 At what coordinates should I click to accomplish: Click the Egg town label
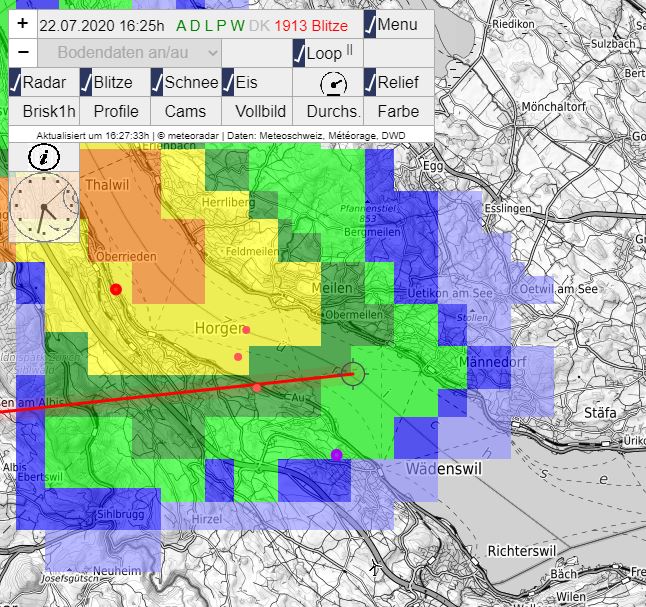[433, 166]
